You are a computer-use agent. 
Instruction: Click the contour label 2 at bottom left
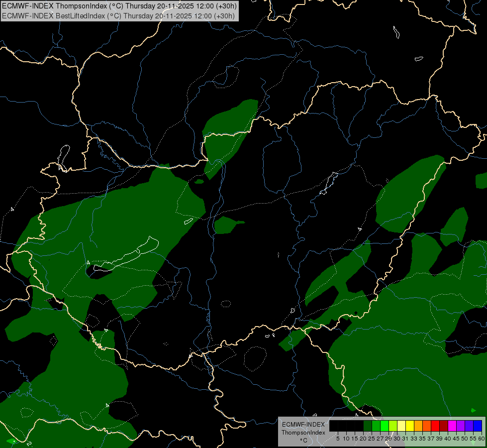(29, 444)
